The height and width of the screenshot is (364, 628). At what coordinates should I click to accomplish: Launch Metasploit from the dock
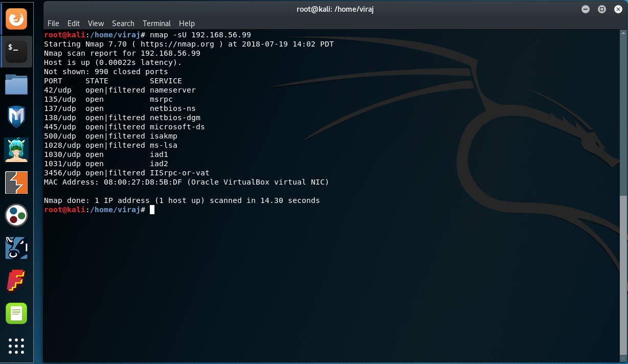click(x=16, y=117)
